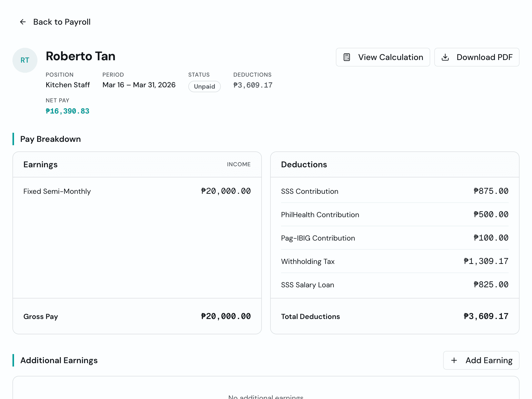Click the Earnings card title

point(41,164)
